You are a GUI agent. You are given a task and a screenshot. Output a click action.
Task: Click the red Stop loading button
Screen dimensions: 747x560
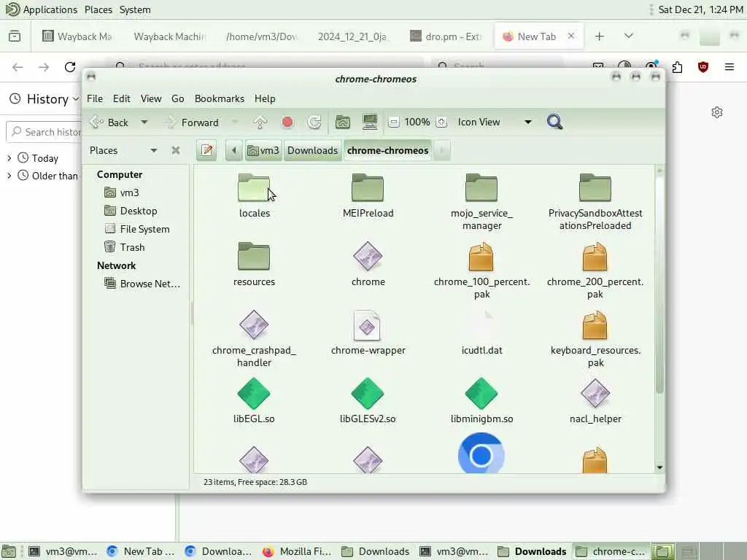pos(287,122)
